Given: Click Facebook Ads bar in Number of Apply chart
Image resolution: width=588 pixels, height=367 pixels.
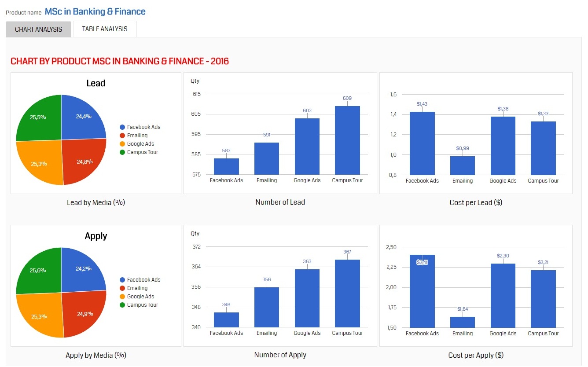Looking at the screenshot, I should click(226, 320).
